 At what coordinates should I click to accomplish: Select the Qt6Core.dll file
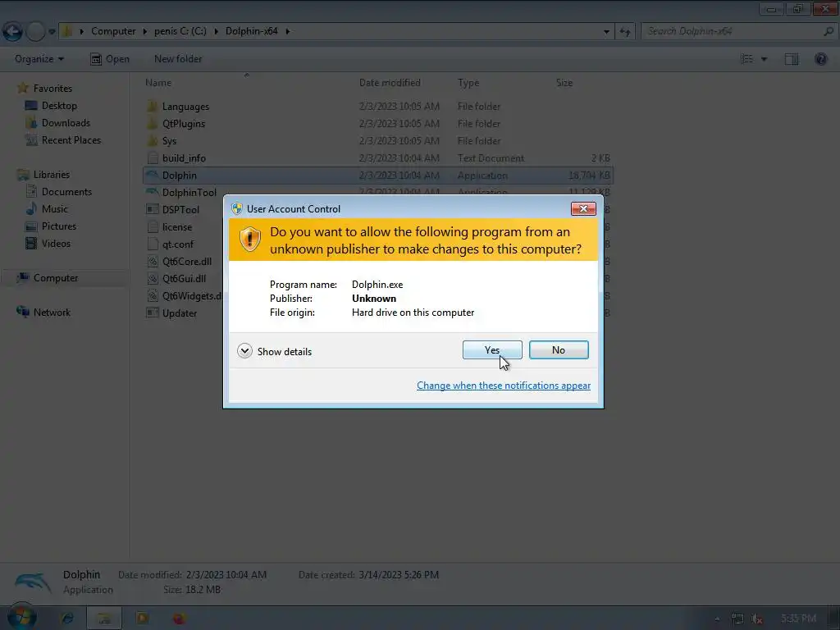[x=180, y=261]
